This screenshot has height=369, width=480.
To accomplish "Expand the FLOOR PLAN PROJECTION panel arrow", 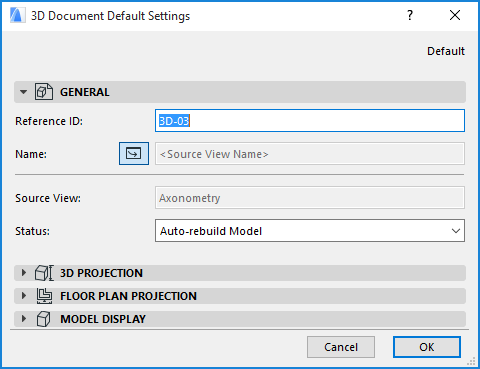I will 23,296.
